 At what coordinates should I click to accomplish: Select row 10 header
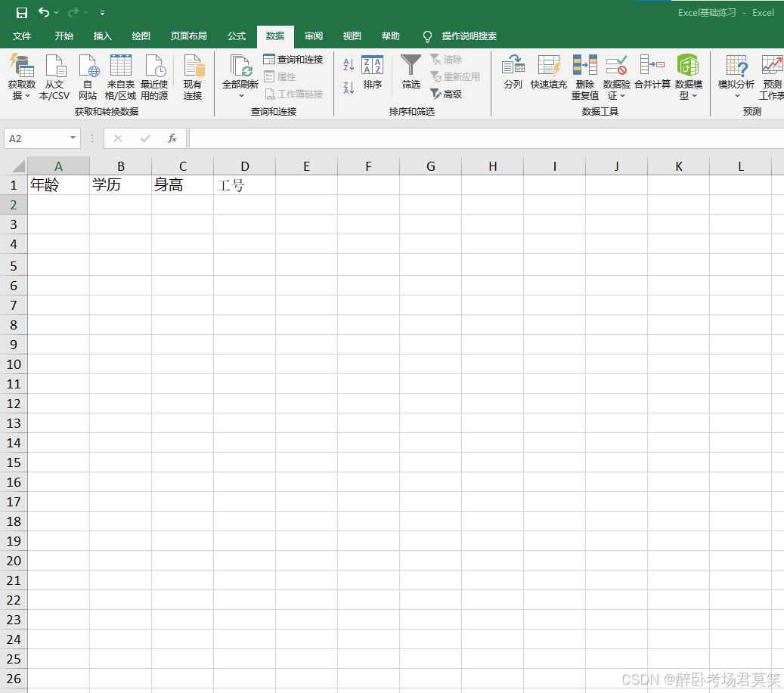click(x=14, y=364)
